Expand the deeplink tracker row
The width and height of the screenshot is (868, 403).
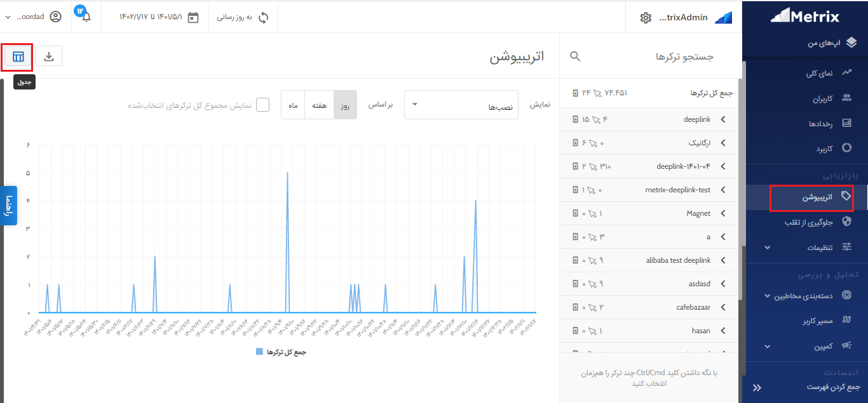[723, 119]
